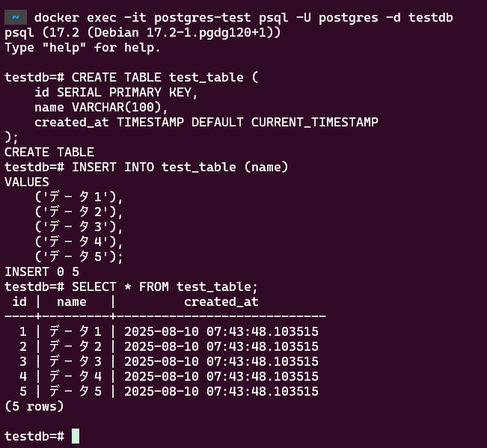Image resolution: width=487 pixels, height=448 pixels.
Task: Click the VALUES keyword line
Action: (x=27, y=182)
